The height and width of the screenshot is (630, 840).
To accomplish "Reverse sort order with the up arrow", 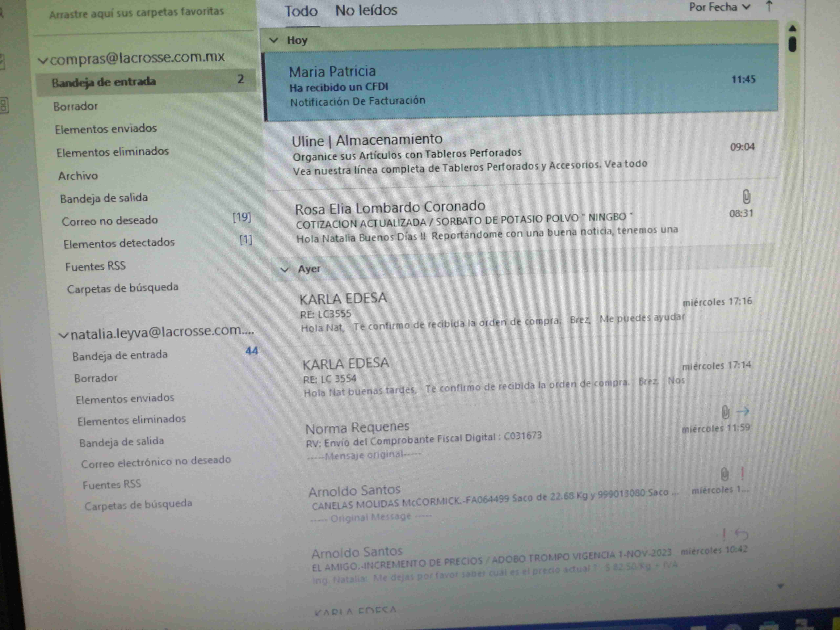I will (769, 6).
